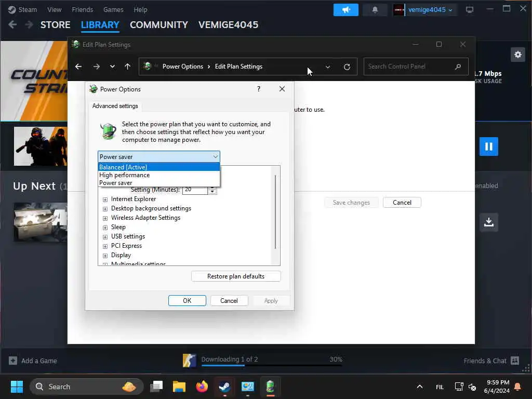This screenshot has height=399, width=532.
Task: Expand USB settings tree node
Action: coord(105,237)
